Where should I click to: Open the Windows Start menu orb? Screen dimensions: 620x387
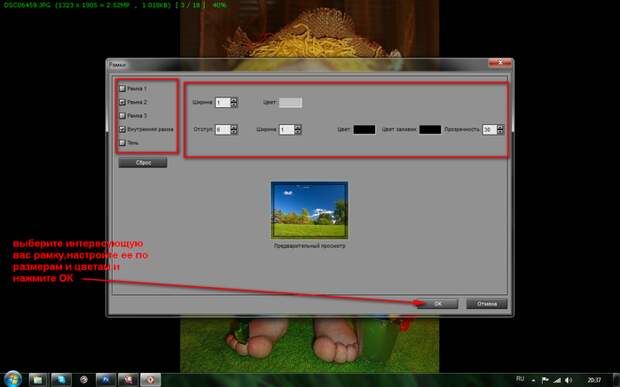[12, 379]
